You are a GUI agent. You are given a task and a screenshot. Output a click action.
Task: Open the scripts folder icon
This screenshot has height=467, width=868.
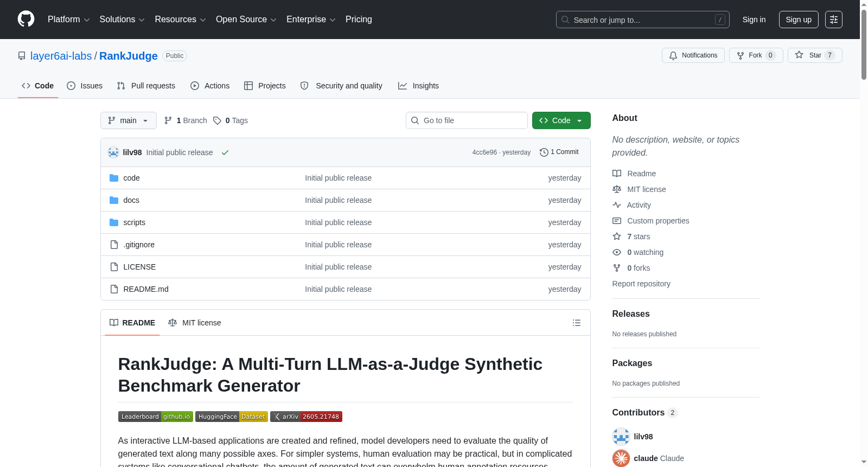[114, 222]
